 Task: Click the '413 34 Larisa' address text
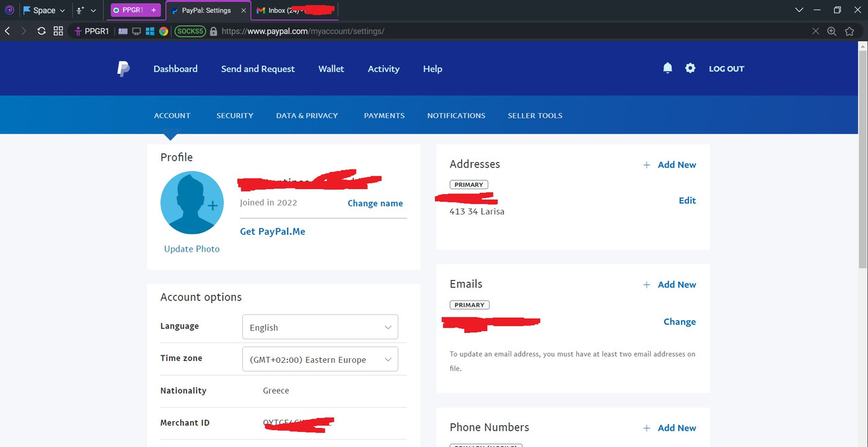(x=477, y=212)
